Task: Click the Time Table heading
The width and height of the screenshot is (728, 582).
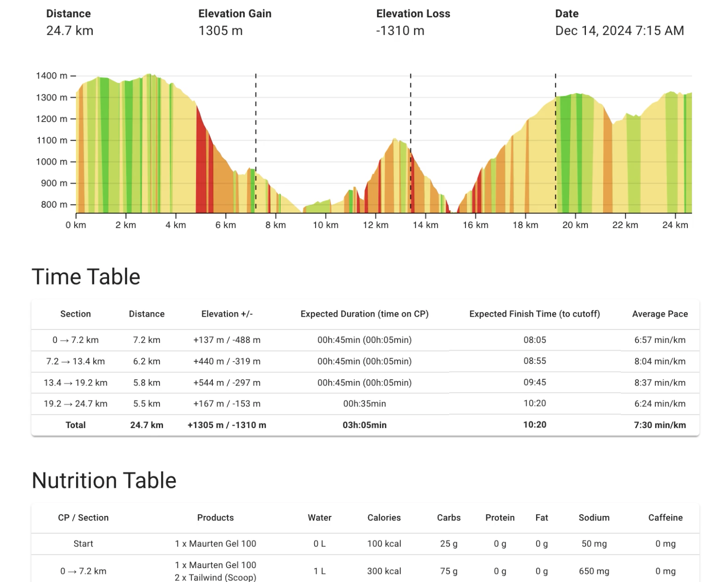Action: pyautogui.click(x=86, y=277)
